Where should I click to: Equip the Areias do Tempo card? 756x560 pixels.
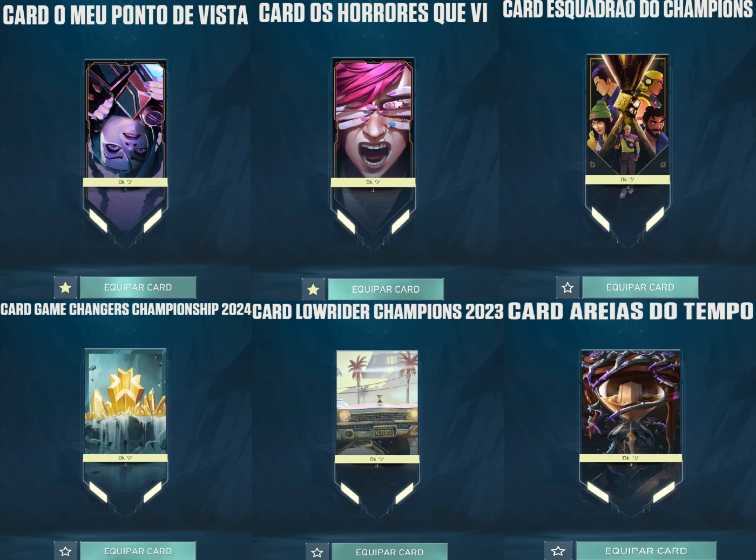(646, 551)
